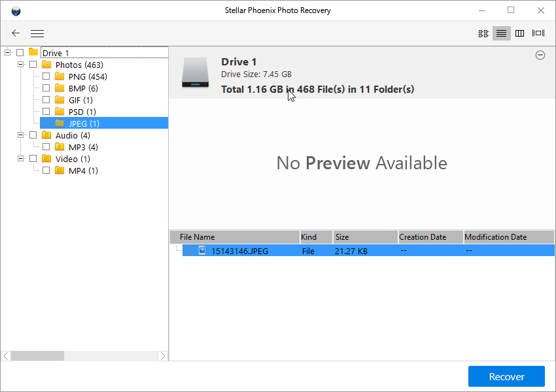556x392 pixels.
Task: Check the PSD (1) checkbox
Action: [46, 112]
